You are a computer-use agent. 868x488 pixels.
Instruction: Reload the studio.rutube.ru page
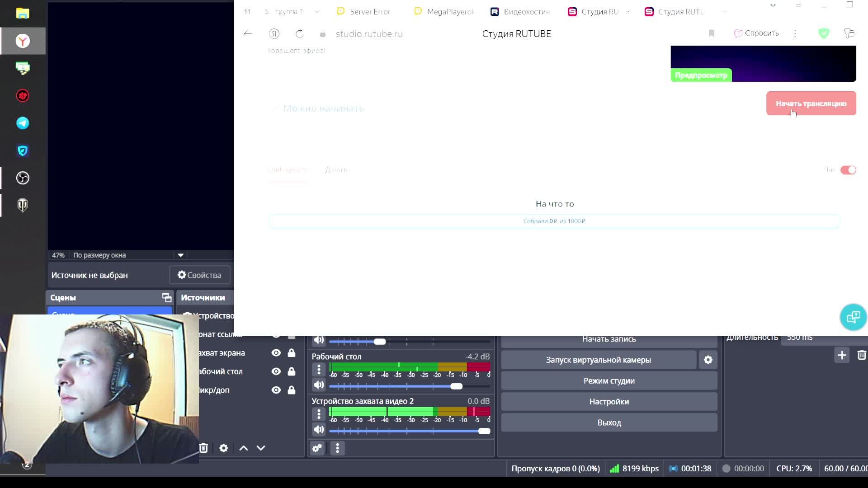click(x=299, y=34)
